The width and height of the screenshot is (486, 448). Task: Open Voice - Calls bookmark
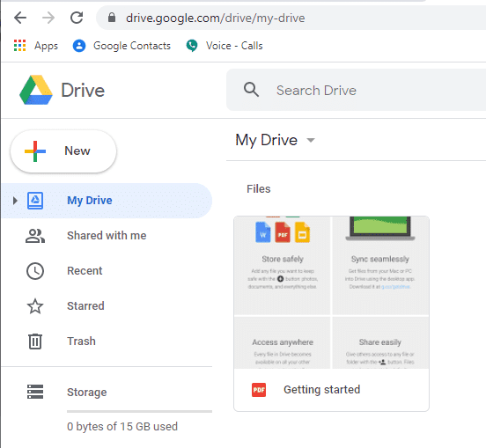tap(225, 46)
